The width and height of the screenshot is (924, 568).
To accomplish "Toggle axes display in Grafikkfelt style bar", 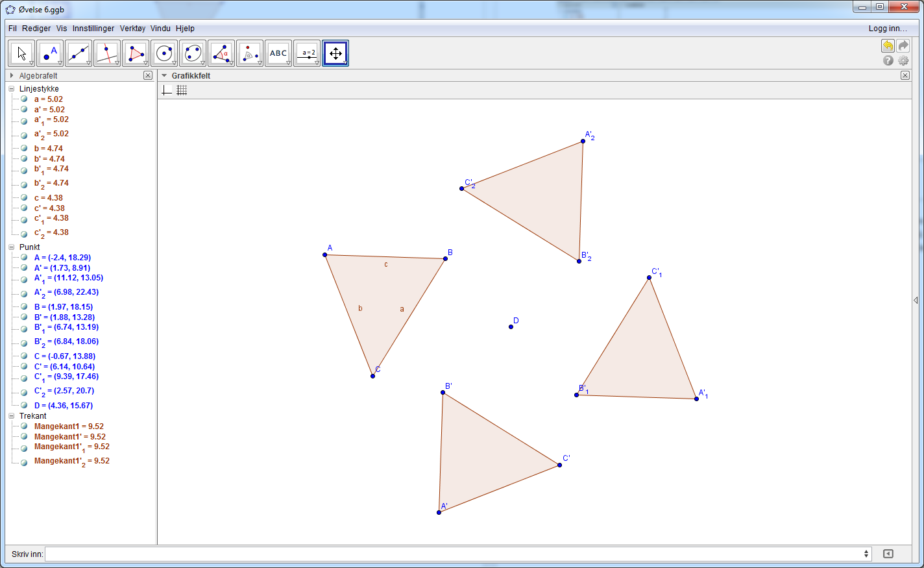I will 167,90.
